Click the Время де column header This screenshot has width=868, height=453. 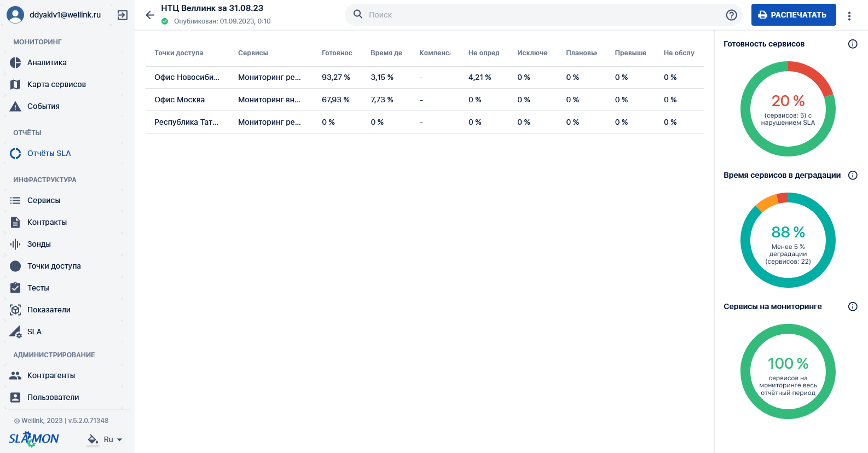pos(386,53)
